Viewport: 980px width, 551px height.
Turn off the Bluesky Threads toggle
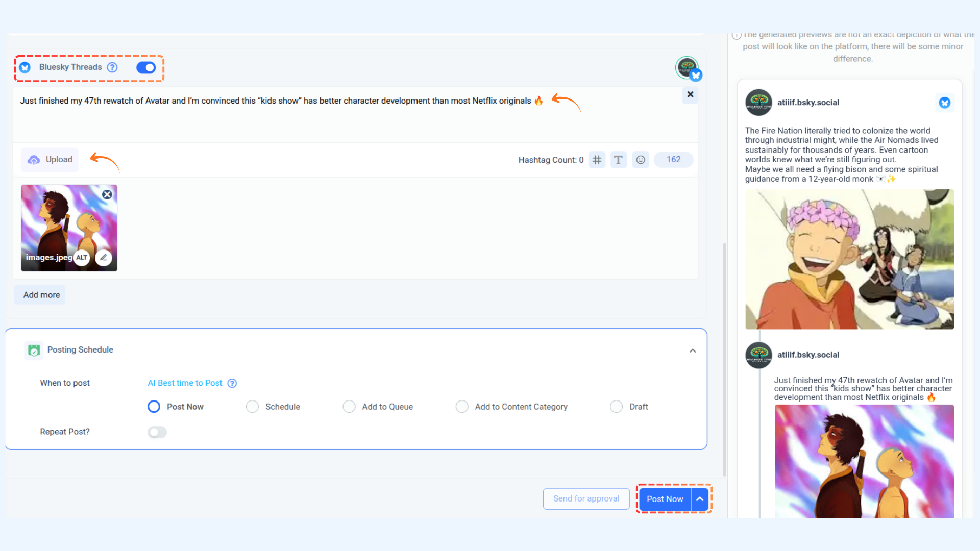click(146, 67)
